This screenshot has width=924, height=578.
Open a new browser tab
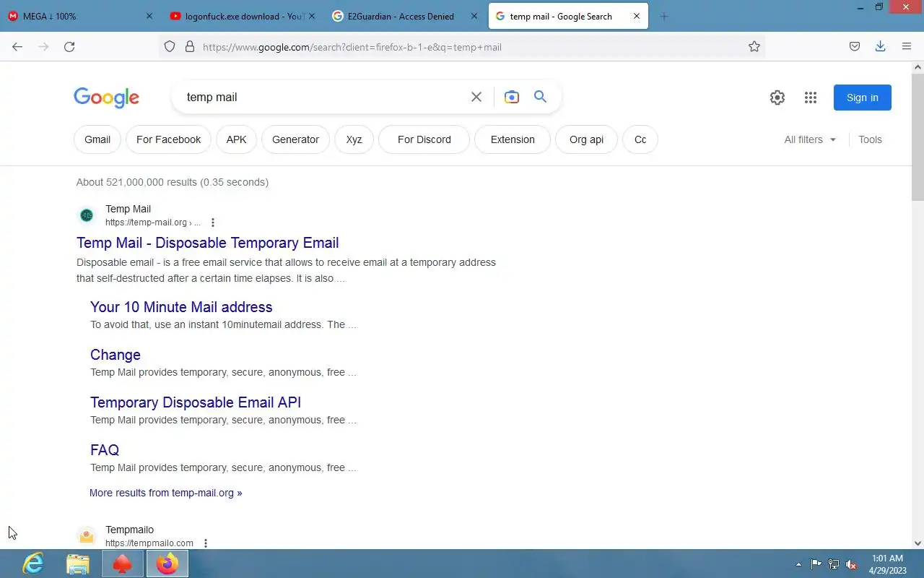tap(664, 16)
